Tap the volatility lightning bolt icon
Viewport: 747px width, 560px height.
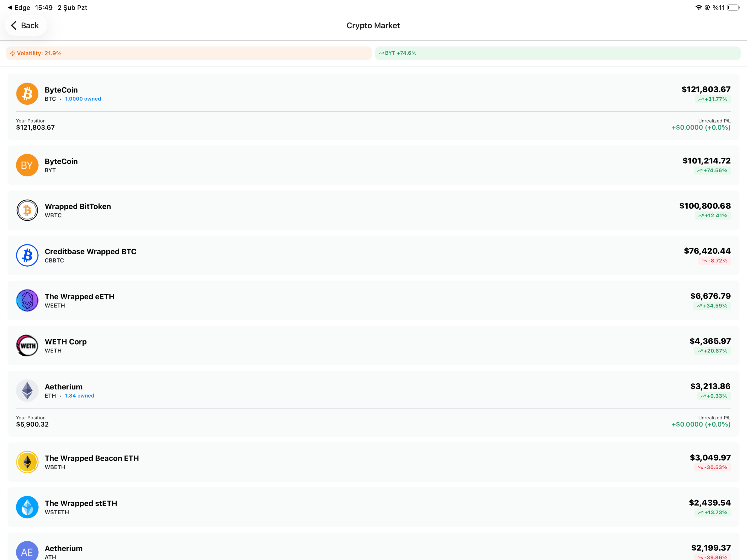point(13,53)
